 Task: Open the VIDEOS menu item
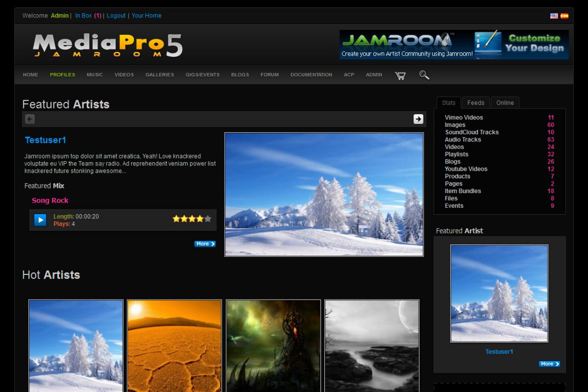tap(124, 75)
